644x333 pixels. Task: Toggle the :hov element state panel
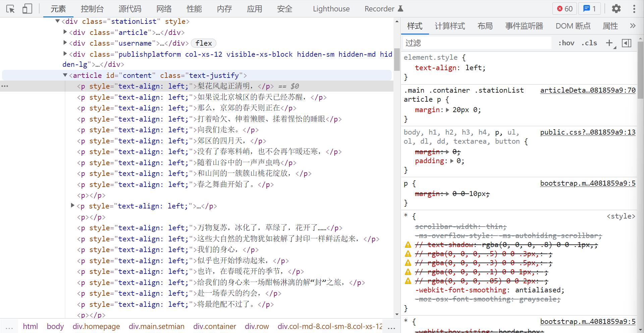point(566,43)
